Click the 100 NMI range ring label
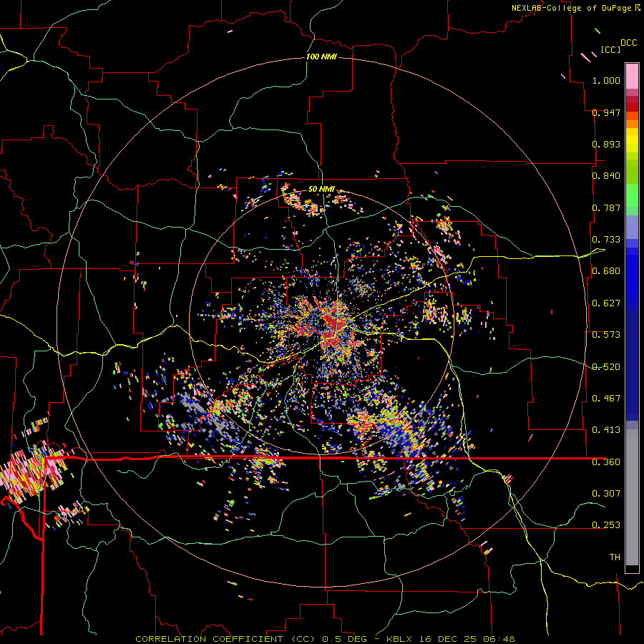644x644 pixels. (x=321, y=57)
